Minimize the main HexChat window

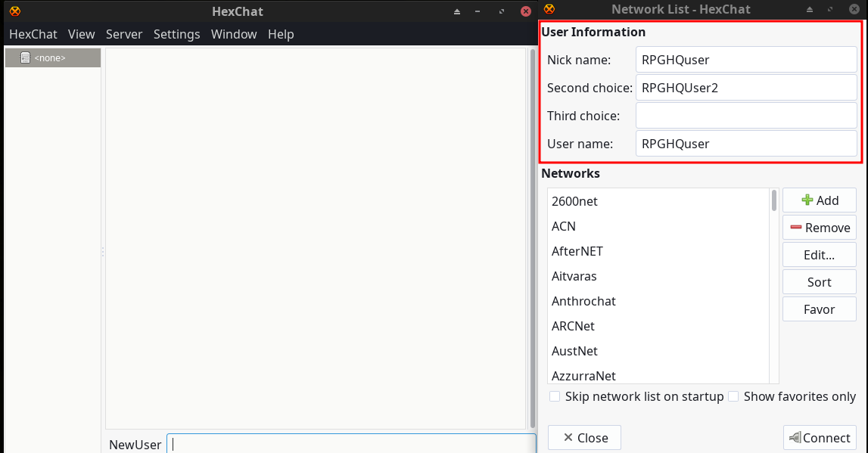point(478,11)
